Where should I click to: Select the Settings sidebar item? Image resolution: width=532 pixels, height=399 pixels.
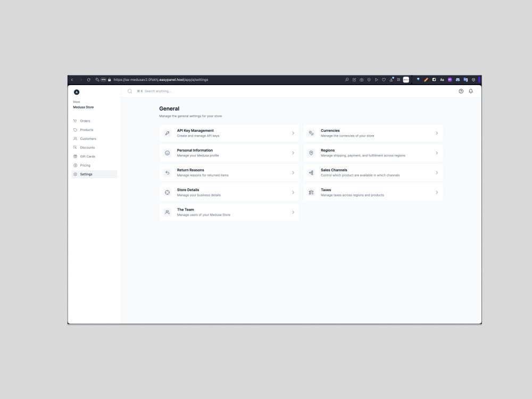[94, 174]
